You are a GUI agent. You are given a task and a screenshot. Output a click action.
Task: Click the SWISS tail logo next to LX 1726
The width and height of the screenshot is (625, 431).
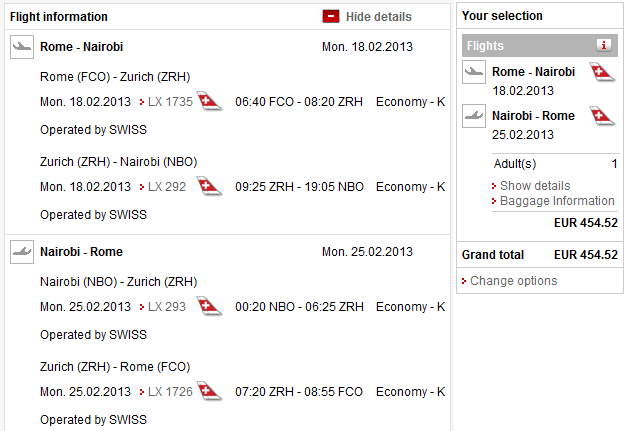(209, 392)
